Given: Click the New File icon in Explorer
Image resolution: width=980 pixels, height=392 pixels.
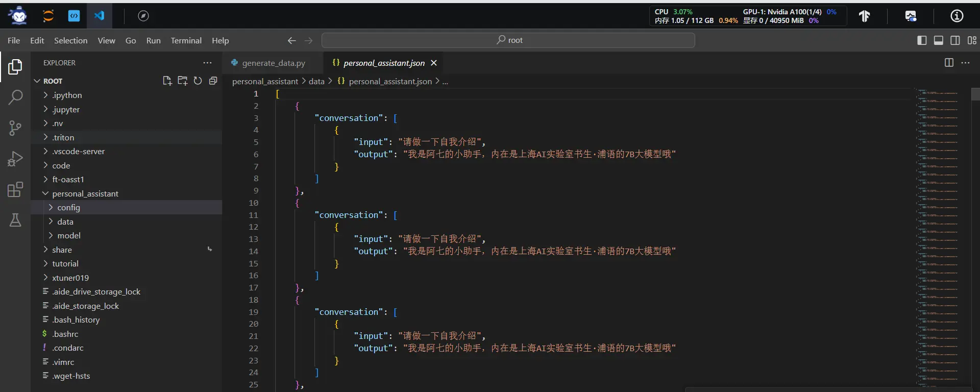Looking at the screenshot, I should (x=167, y=81).
